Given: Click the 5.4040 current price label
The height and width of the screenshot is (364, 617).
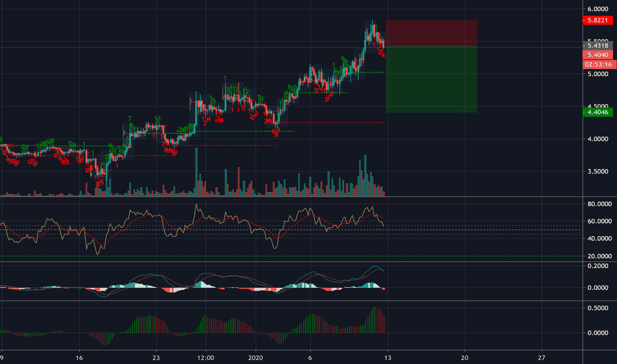Looking at the screenshot, I should [597, 55].
